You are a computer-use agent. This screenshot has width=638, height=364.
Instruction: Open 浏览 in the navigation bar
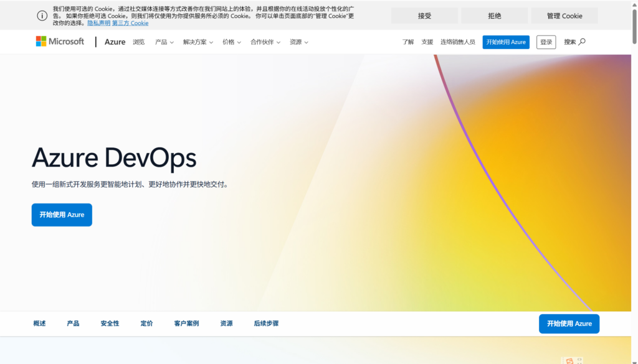[139, 42]
